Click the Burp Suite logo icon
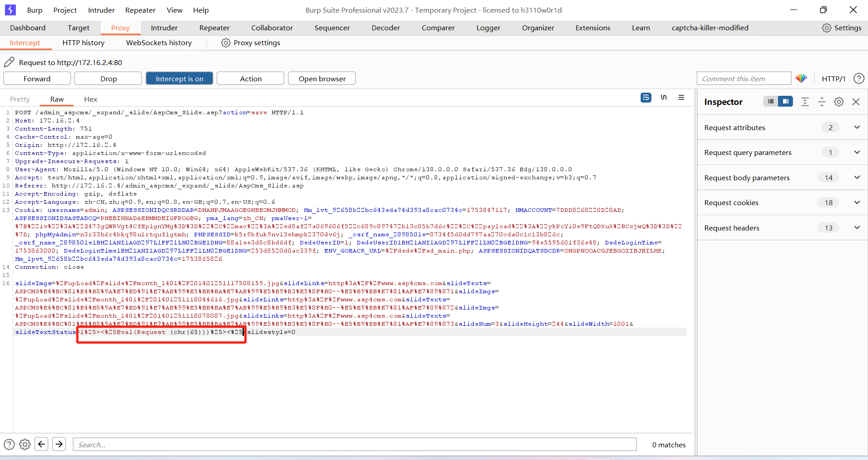868x460 pixels. [10, 9]
